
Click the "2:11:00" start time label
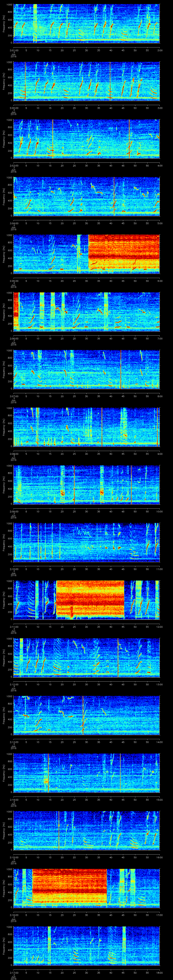(x=14, y=627)
